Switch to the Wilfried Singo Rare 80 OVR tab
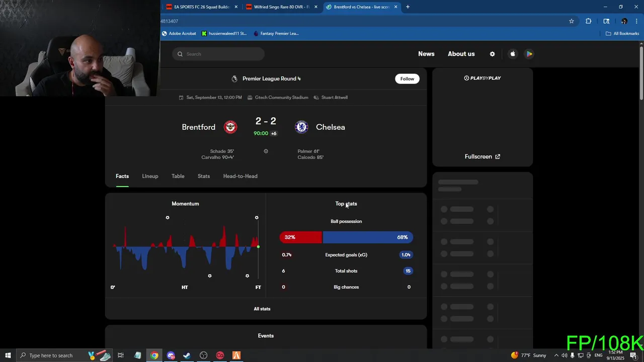Image resolution: width=644 pixels, height=362 pixels. point(282,7)
